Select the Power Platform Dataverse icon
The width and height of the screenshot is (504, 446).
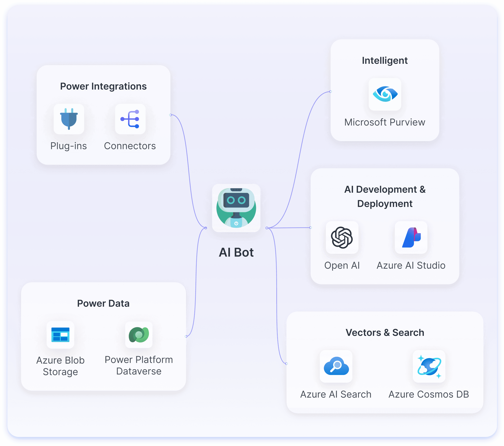[x=139, y=335]
